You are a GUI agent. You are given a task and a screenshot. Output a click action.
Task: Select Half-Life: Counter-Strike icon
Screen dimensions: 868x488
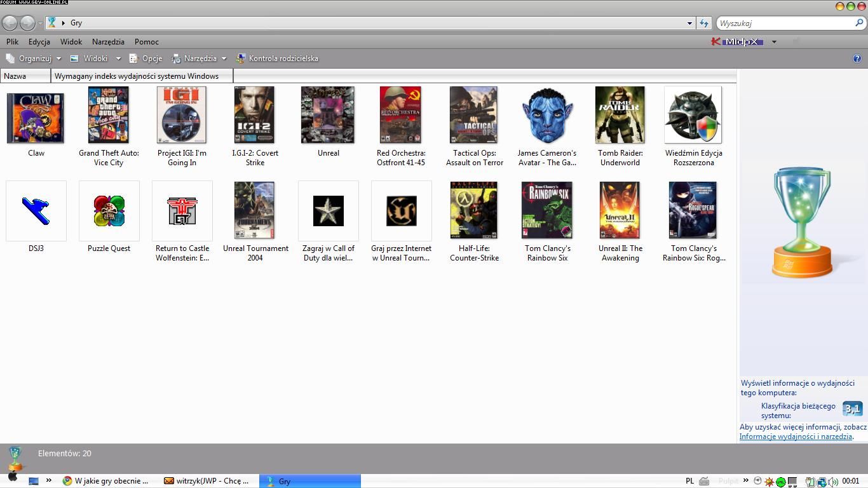[x=474, y=210]
